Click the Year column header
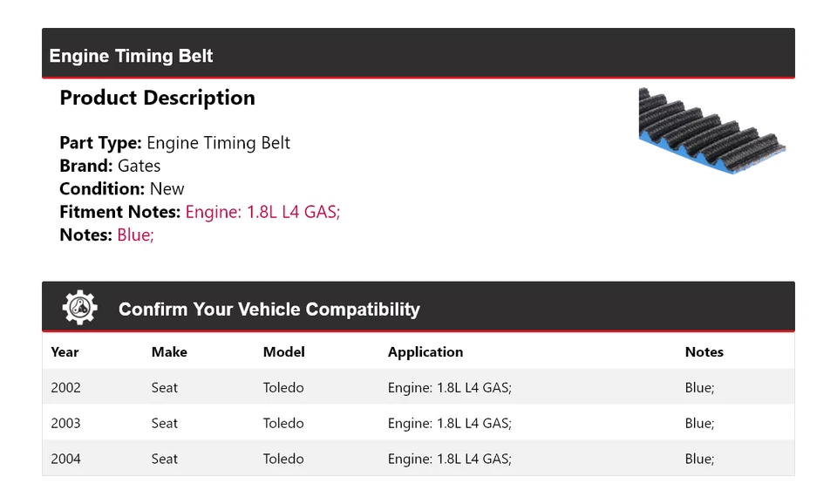Image resolution: width=837 pixels, height=504 pixels. 65,352
